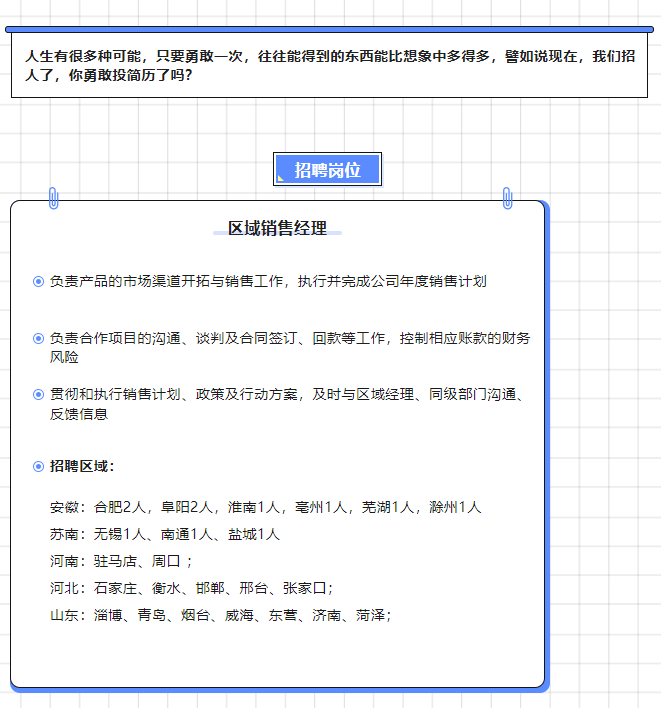
Task: Select the 招聘岗位 blue badge
Action: click(x=327, y=170)
